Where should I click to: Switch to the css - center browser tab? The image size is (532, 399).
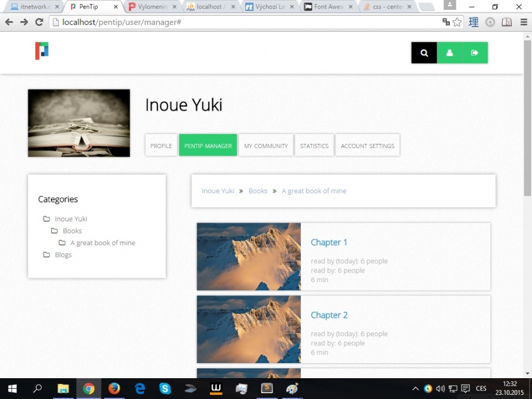(x=387, y=6)
